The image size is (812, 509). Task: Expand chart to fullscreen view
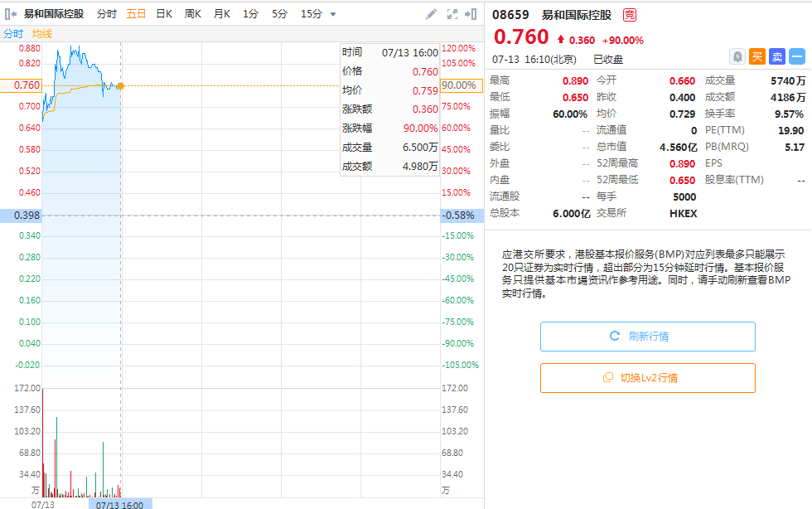pos(452,14)
